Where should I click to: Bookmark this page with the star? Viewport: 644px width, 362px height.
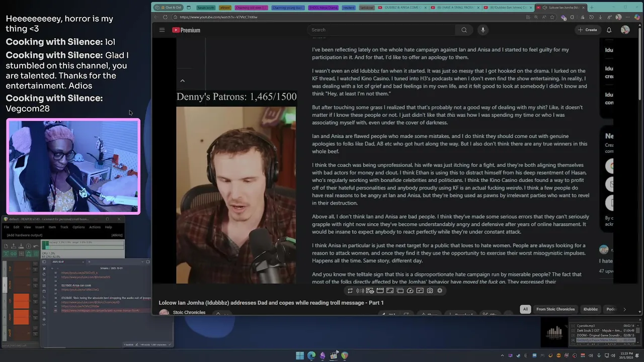coord(552,17)
